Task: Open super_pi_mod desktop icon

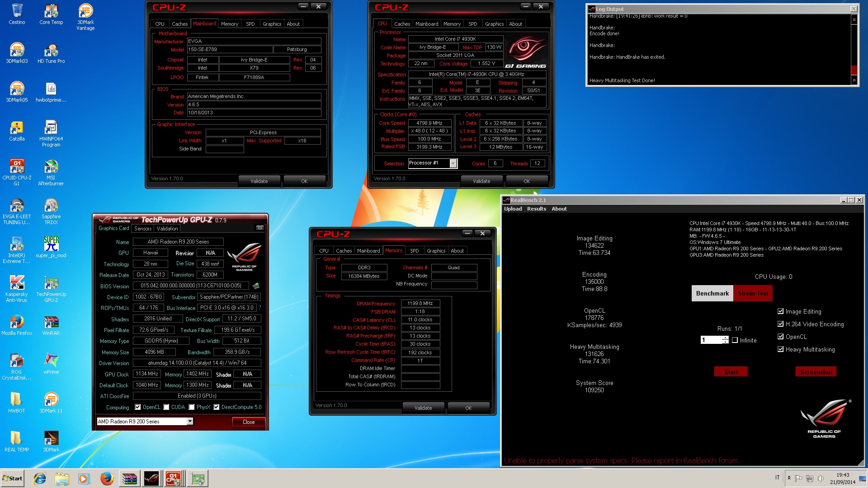Action: [51, 247]
